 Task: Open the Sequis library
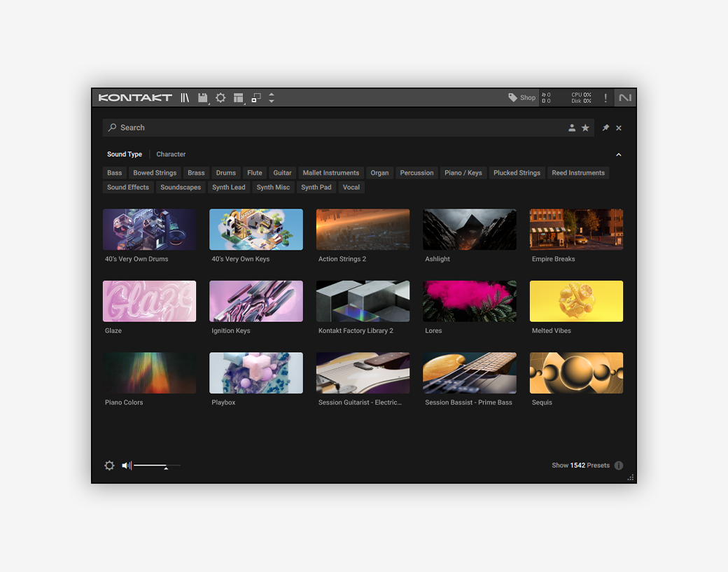click(576, 373)
